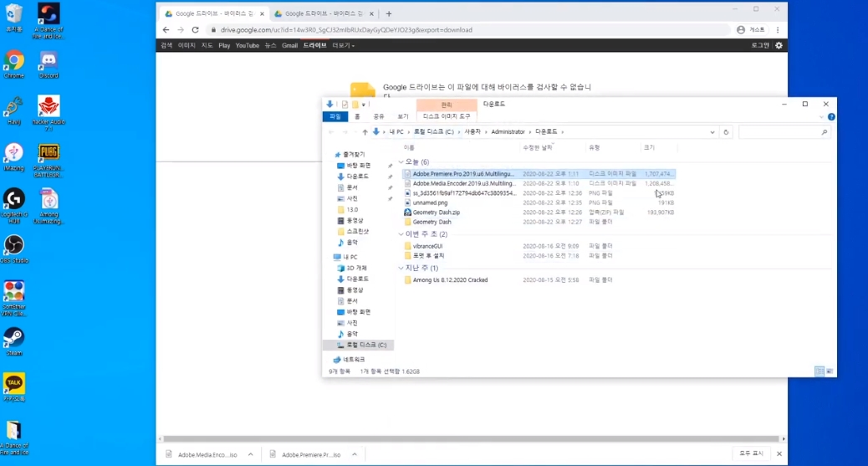Click the Explorer help question mark icon
The image size is (868, 466).
(831, 117)
